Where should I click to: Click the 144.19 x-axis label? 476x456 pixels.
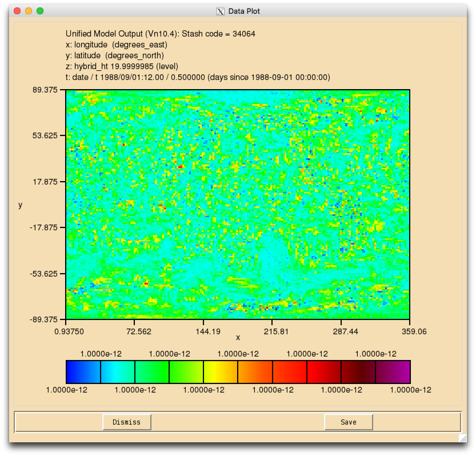(208, 331)
